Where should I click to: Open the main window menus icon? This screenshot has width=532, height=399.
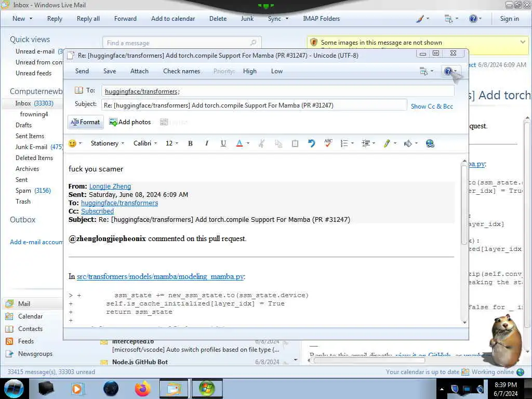pos(448,19)
